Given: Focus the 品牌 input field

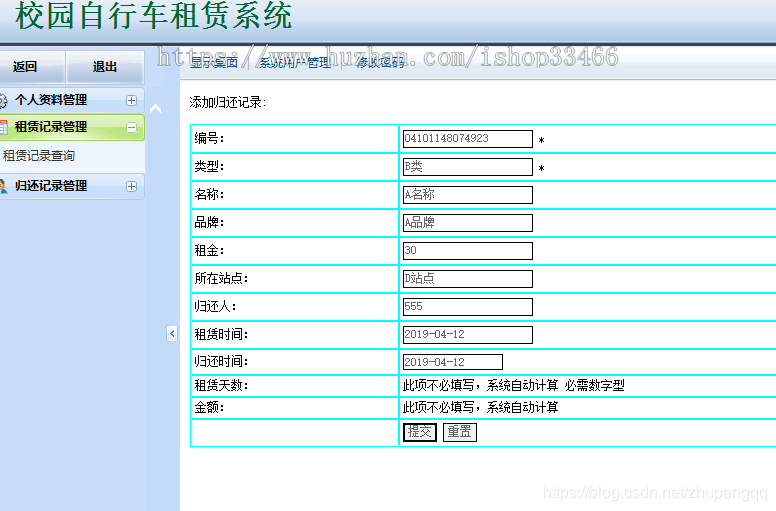Looking at the screenshot, I should coord(468,223).
